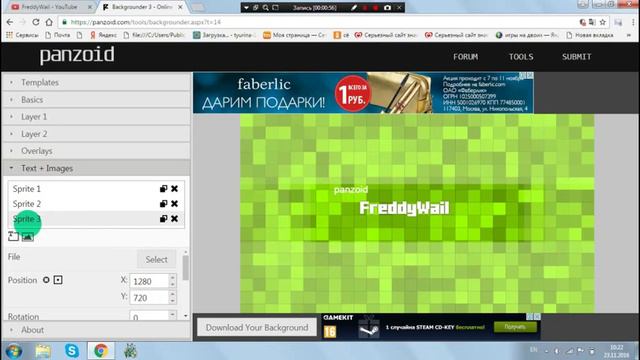Expand the Templates section

coord(96,82)
